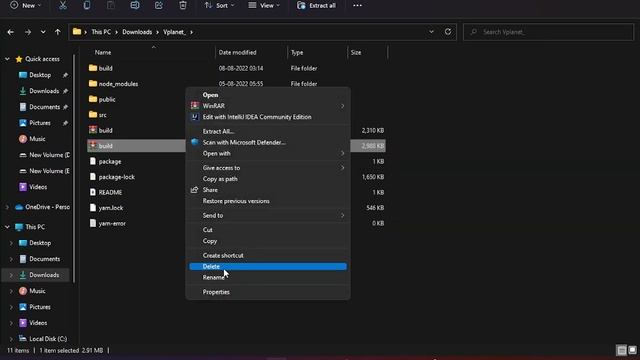
Task: Choose Extract All... in context menu
Action: (268, 131)
